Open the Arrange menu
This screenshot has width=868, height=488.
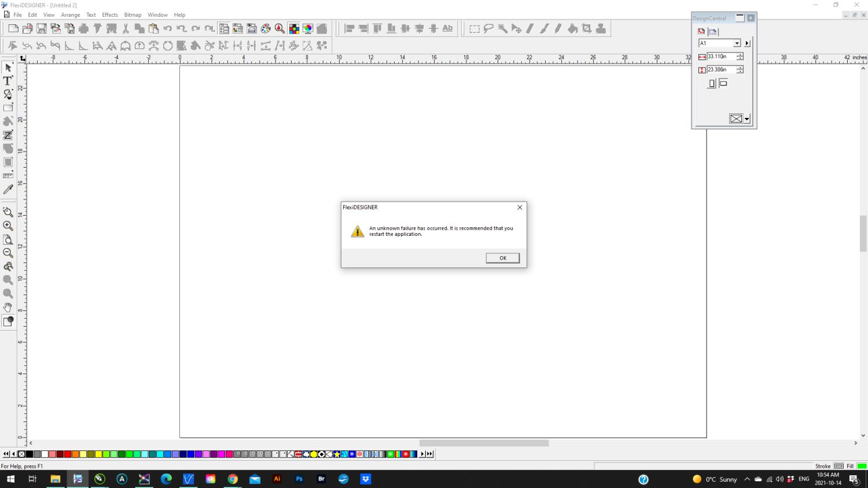[71, 15]
